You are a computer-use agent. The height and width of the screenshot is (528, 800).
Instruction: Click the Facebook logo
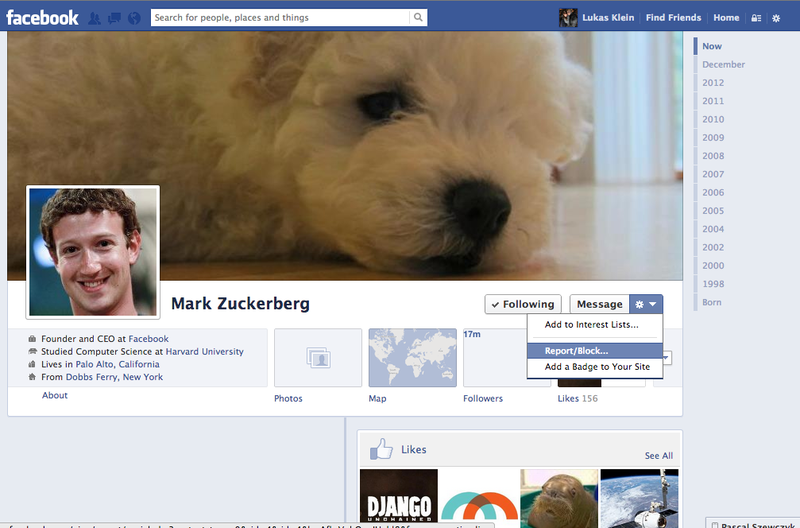[42, 18]
